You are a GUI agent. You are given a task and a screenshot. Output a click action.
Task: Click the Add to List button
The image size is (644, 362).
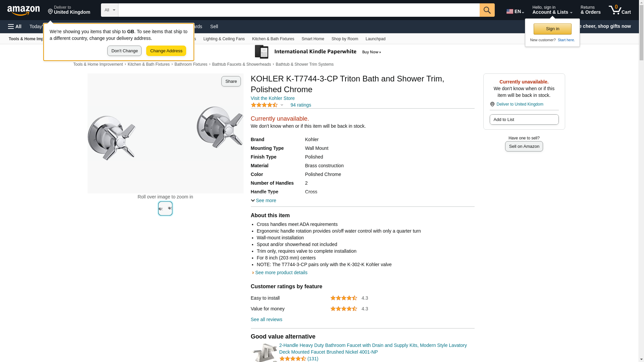(x=524, y=120)
